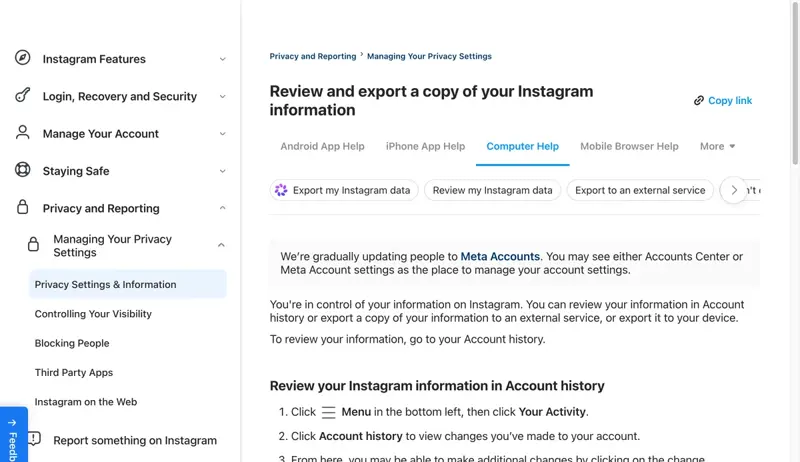Open Privacy Settings & Information sidebar item
Viewport: 800px width, 462px height.
point(128,285)
